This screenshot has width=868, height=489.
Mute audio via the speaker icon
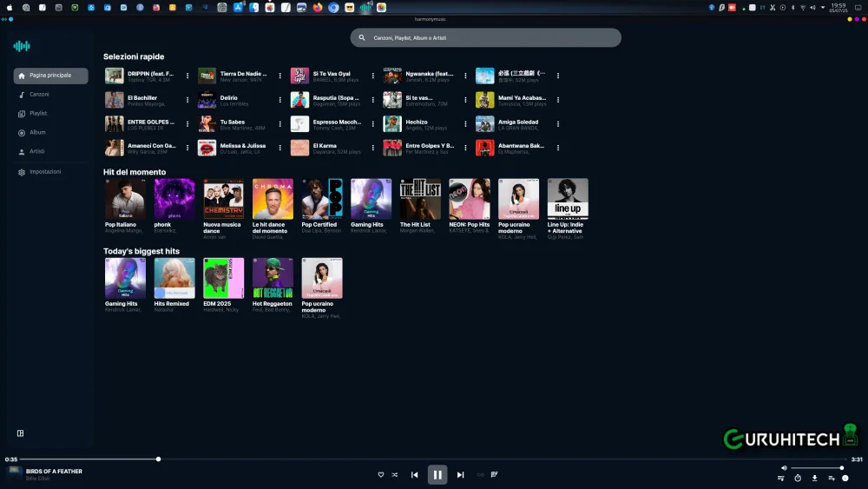784,467
